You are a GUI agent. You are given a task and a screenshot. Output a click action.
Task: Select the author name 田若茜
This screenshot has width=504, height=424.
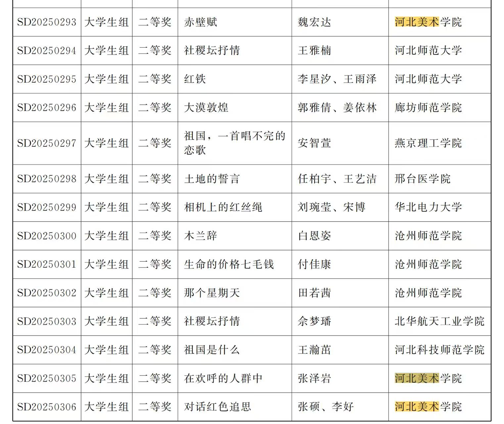tap(314, 293)
